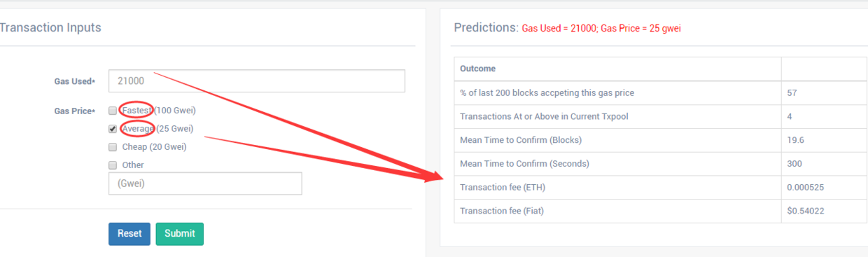The height and width of the screenshot is (257, 868).
Task: Click Mean Time to Confirm (Blocks) row
Action: (661, 140)
